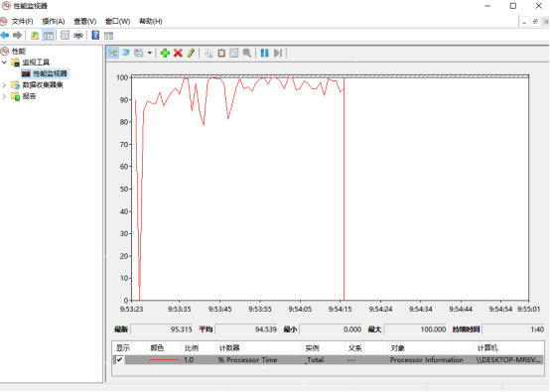The width and height of the screenshot is (550, 392).
Task: Expand 数据收集器集 tree node
Action: click(x=4, y=85)
